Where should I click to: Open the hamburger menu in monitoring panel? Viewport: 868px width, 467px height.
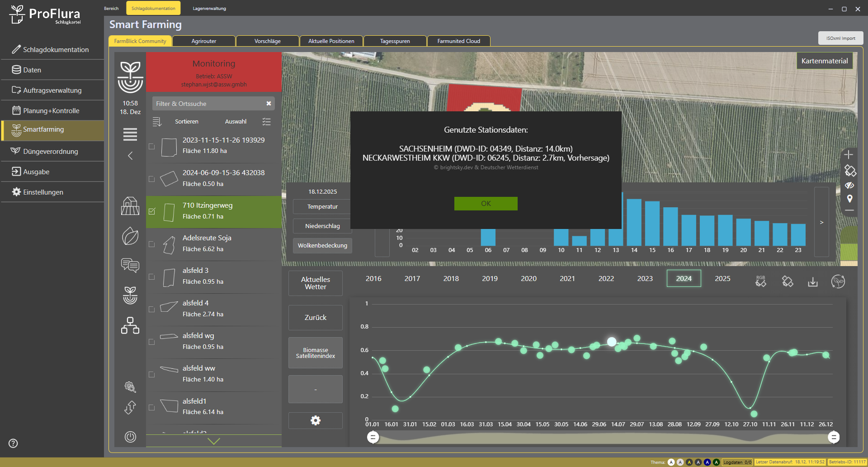(x=130, y=134)
